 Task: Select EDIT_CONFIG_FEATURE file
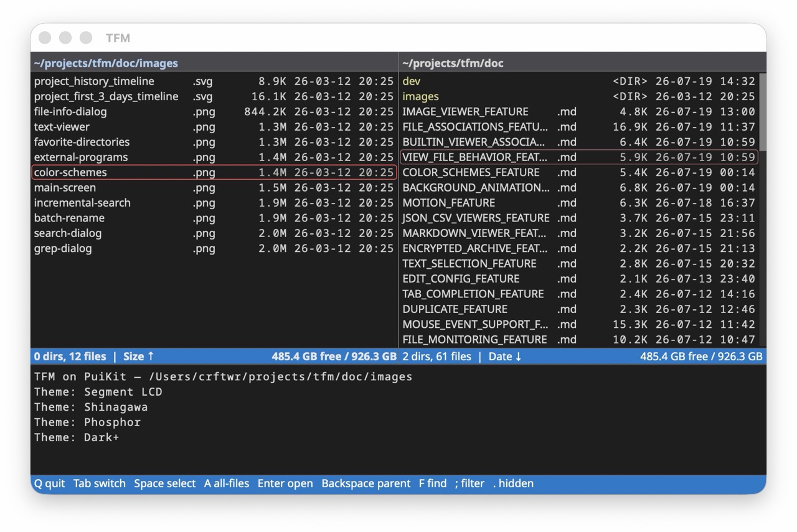point(579,279)
